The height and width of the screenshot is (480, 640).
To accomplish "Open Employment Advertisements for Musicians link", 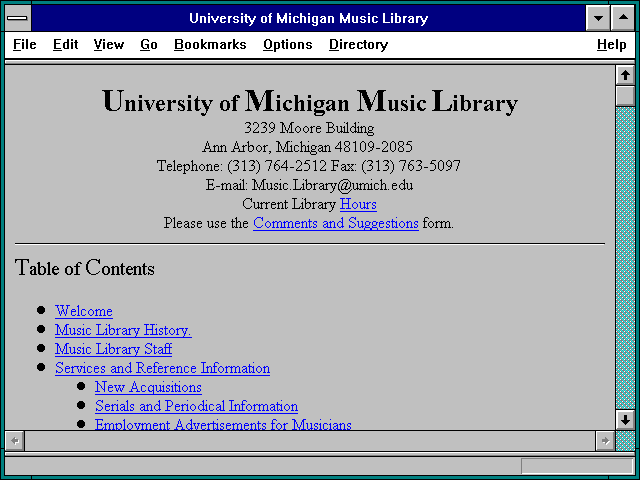I will tap(223, 425).
